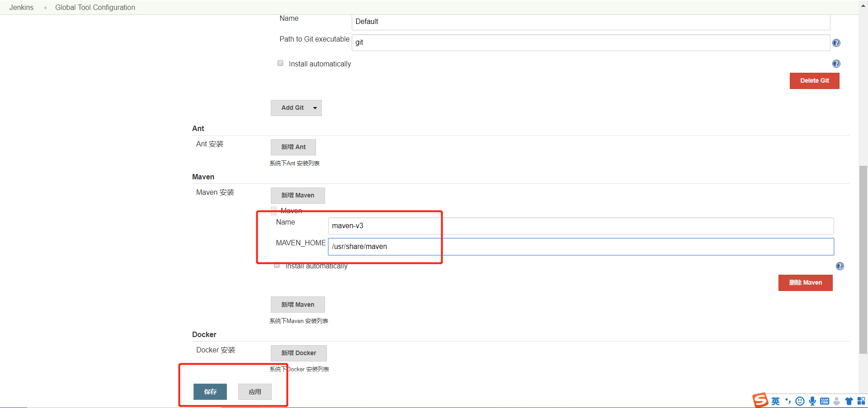
Task: Grab the Maven installation drag handle
Action: coord(274,210)
